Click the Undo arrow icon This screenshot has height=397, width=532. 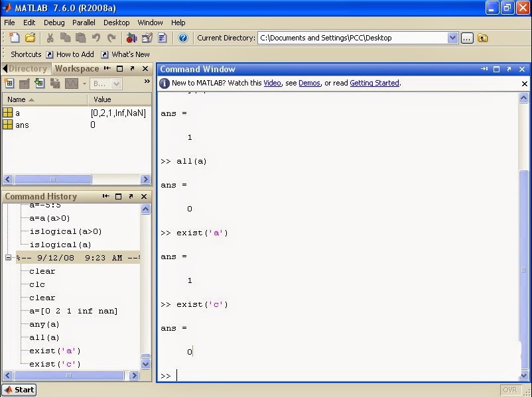click(x=96, y=38)
